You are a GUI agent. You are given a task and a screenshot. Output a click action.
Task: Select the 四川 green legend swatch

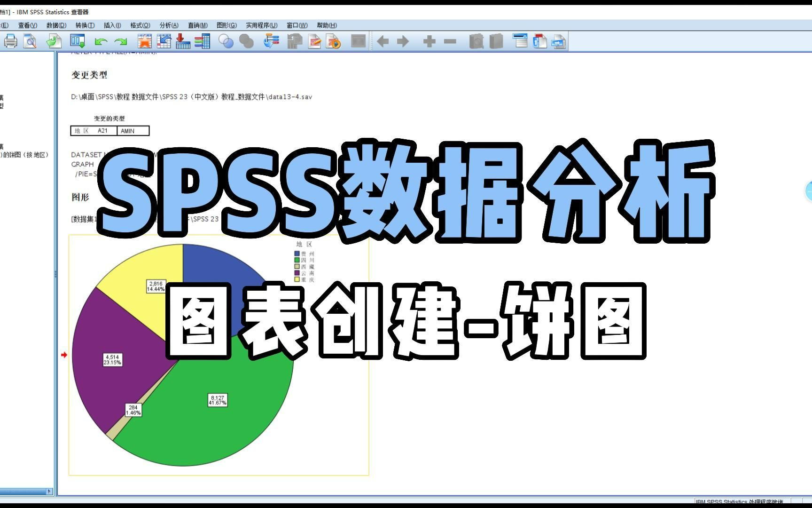coord(297,260)
